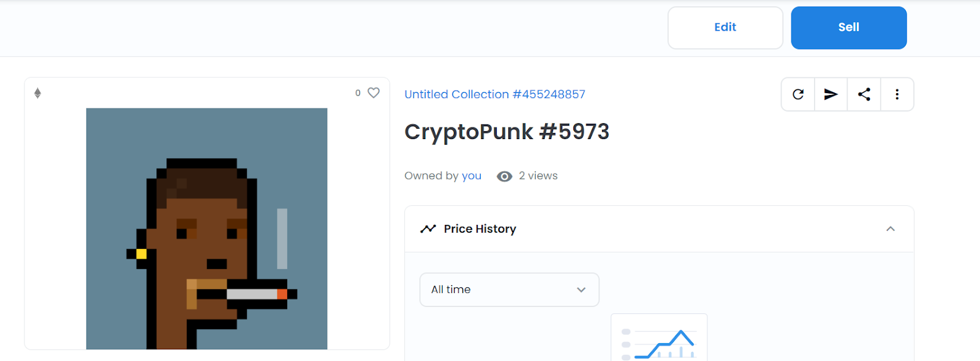
Task: Click the eye views icon
Action: click(504, 177)
